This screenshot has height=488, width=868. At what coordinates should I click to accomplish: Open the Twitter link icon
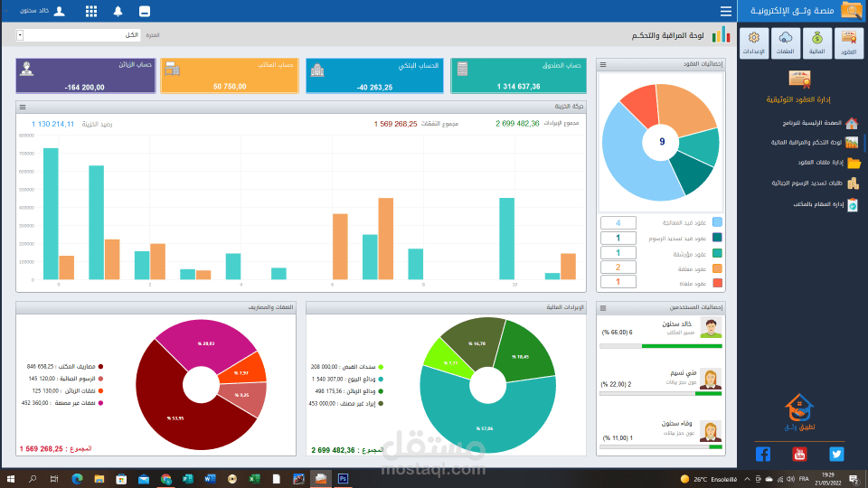pyautogui.click(x=836, y=455)
